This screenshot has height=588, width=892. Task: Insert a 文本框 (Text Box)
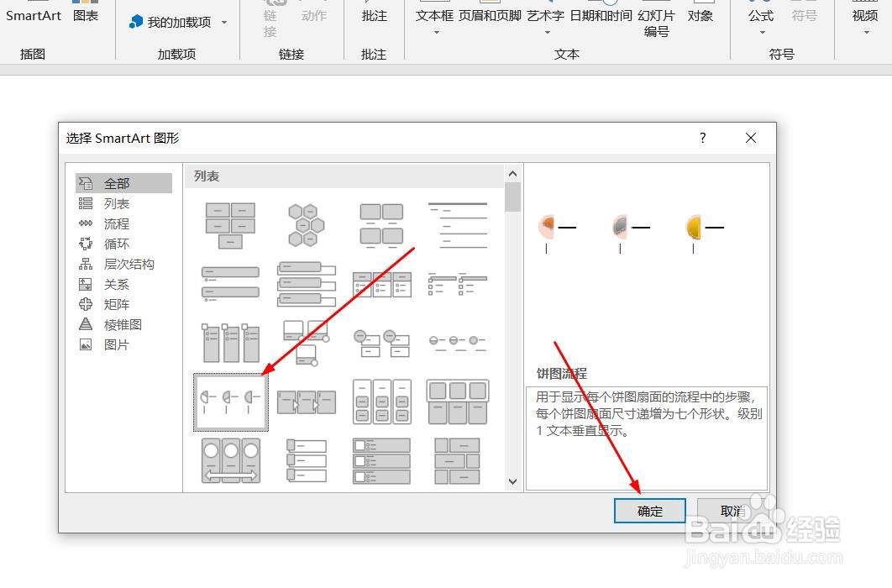[433, 15]
